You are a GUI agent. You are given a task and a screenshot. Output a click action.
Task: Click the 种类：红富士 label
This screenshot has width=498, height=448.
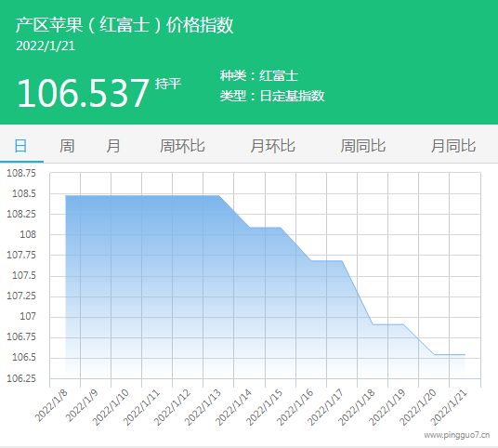[x=259, y=75]
